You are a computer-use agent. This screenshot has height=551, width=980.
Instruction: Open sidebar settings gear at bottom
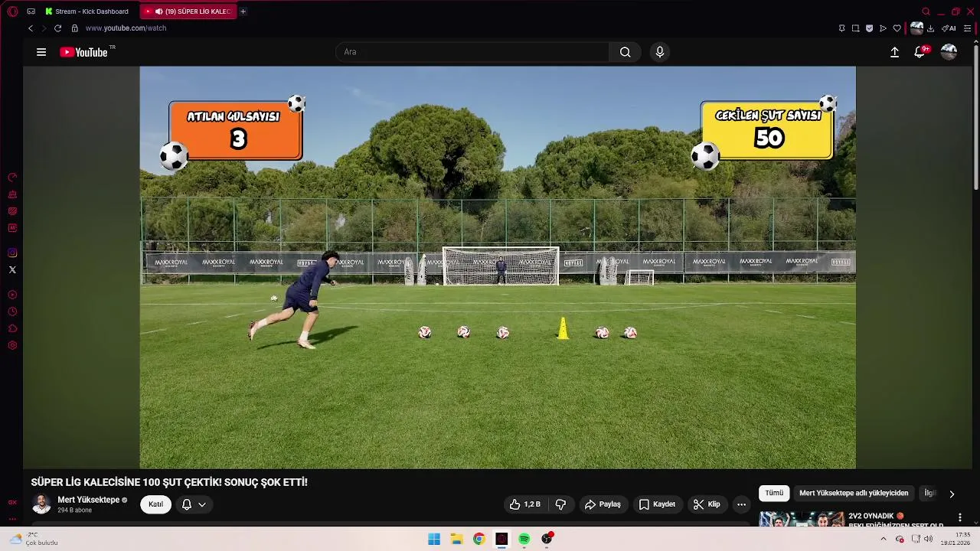click(x=12, y=345)
